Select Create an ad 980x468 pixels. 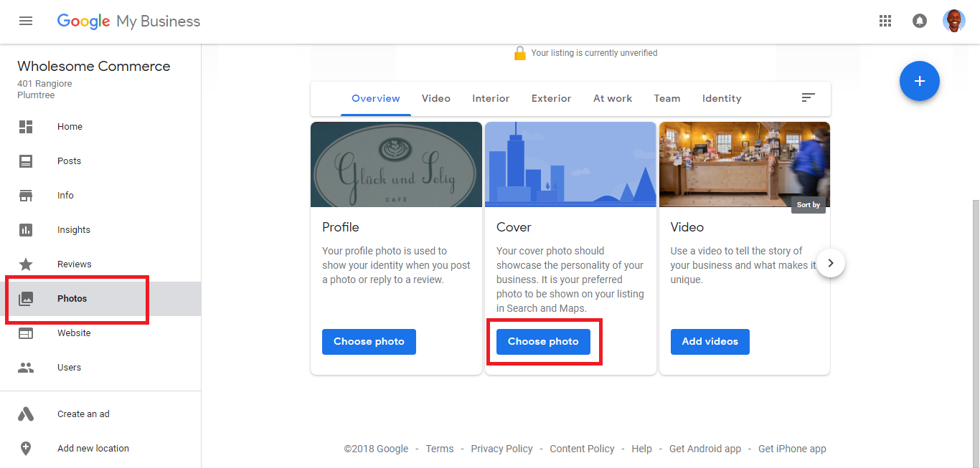(x=100, y=414)
